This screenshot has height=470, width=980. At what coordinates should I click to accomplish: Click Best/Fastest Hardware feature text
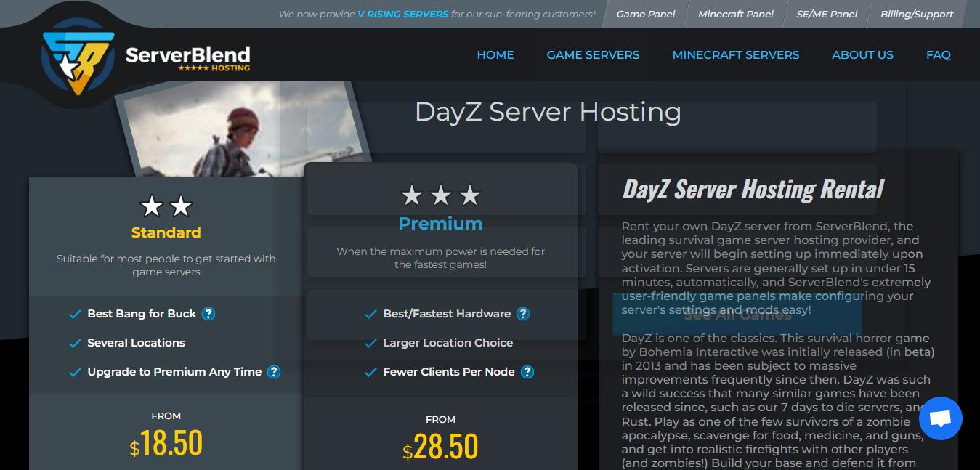pos(447,314)
